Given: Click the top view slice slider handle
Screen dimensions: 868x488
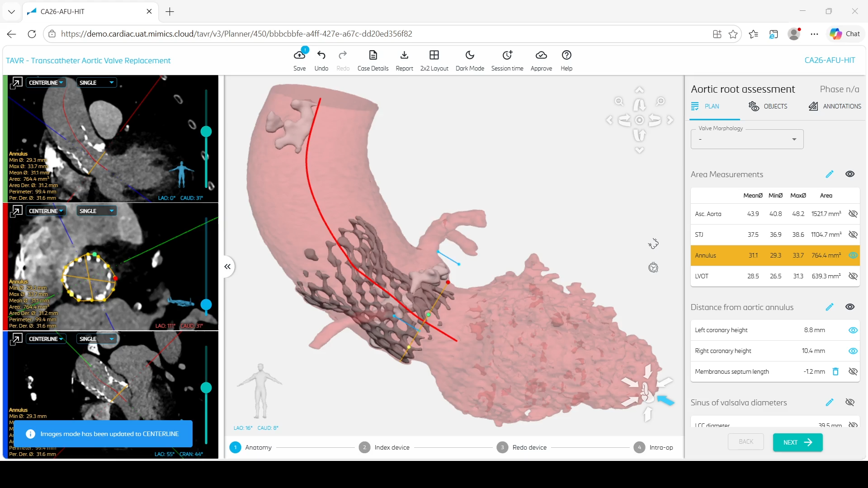Looking at the screenshot, I should (x=206, y=131).
